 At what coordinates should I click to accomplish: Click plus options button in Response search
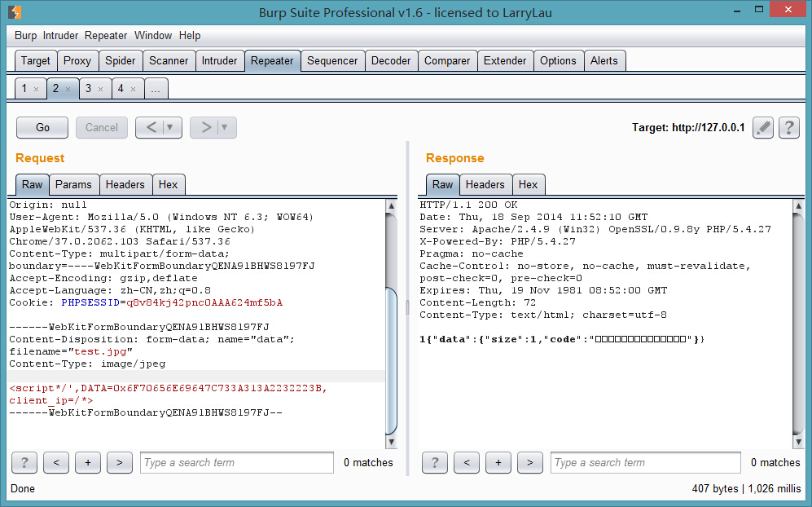pyautogui.click(x=498, y=462)
